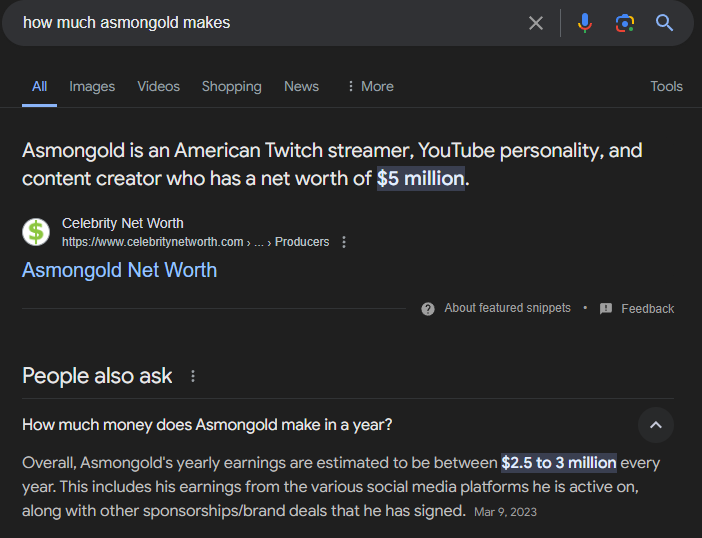Go to the News tab
Screen dimensions: 702x538
[301, 86]
